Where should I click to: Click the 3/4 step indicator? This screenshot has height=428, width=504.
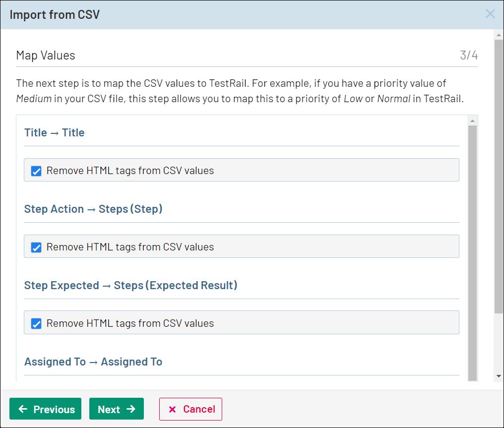tap(469, 55)
